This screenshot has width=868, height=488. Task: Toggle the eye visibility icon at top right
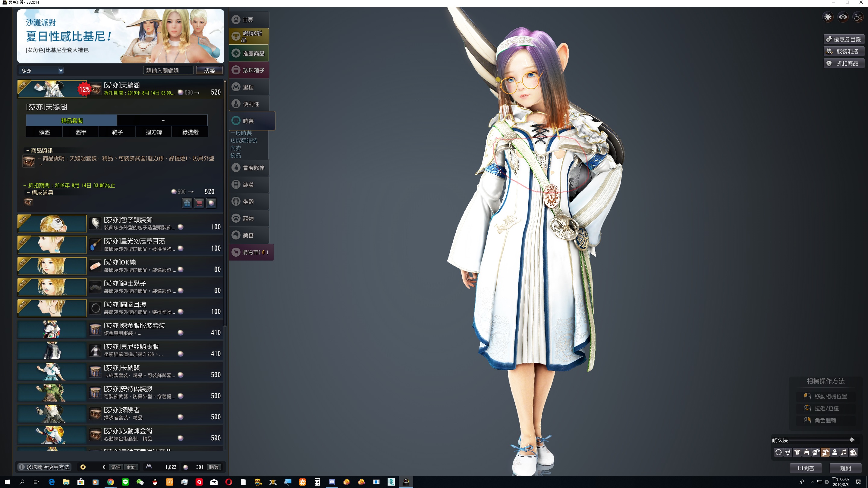click(843, 17)
